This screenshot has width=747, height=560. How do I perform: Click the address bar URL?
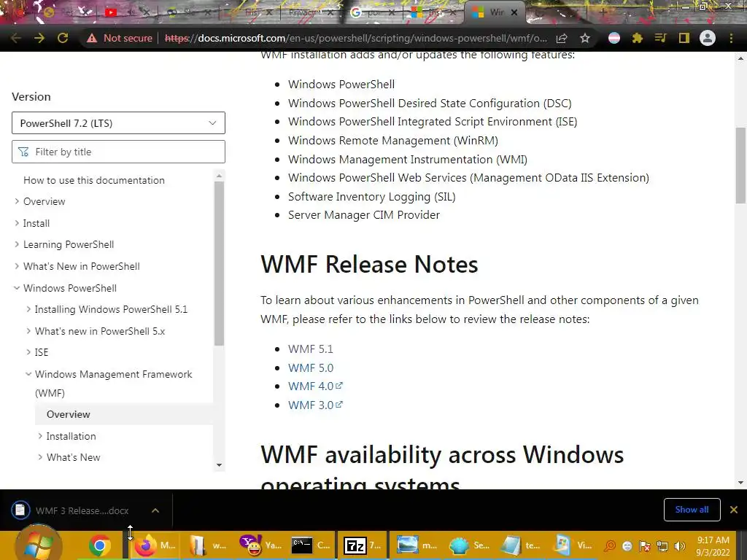click(x=356, y=38)
